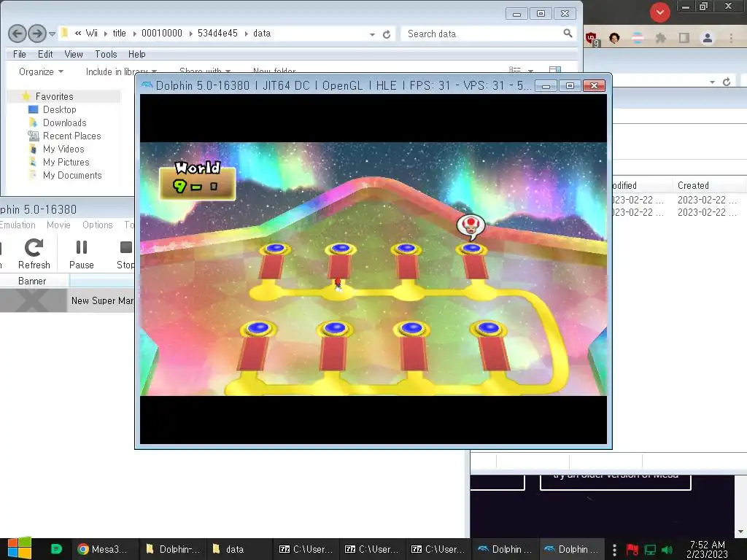Image resolution: width=747 pixels, height=560 pixels.
Task: Open the View menu in Explorer
Action: pos(74,54)
